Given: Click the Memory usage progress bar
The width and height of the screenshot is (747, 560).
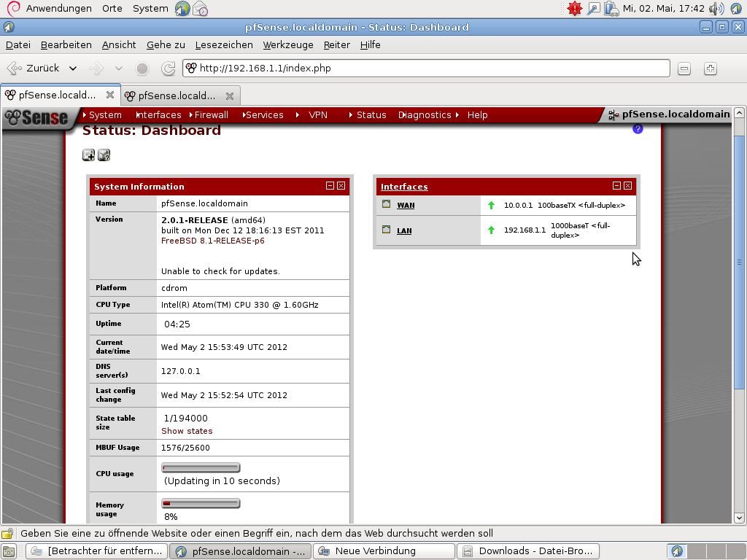Looking at the screenshot, I should [x=201, y=503].
